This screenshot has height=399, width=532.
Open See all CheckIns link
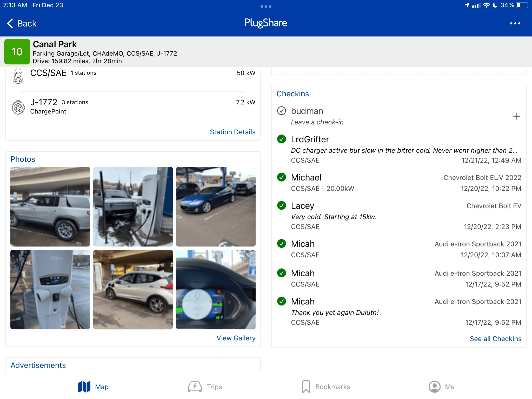coord(495,339)
